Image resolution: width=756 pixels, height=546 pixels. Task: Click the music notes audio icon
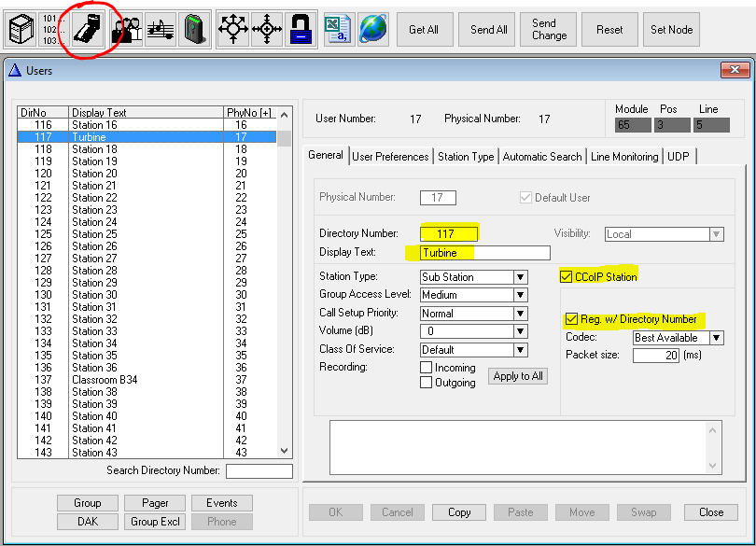click(x=161, y=29)
